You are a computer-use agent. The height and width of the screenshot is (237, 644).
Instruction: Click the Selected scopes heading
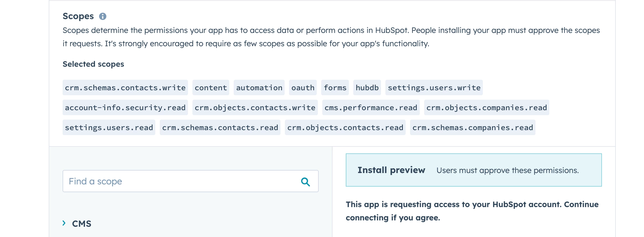93,64
